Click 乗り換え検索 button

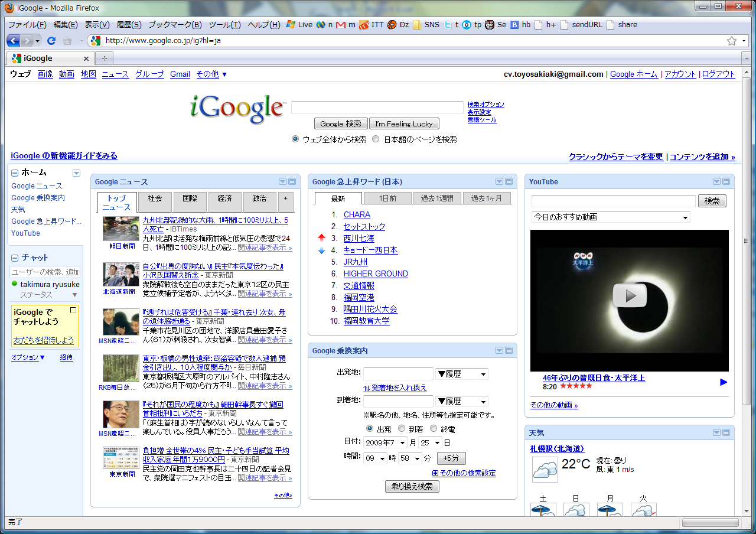[412, 487]
